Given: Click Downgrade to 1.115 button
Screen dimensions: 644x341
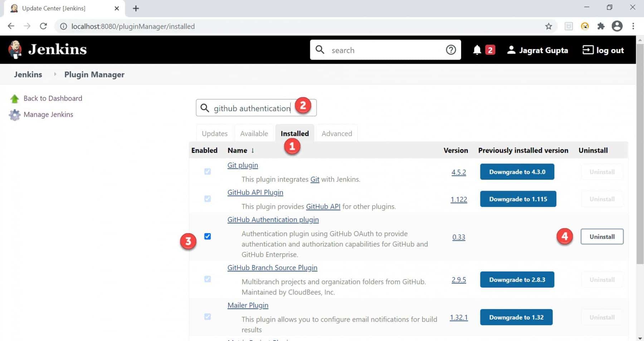Looking at the screenshot, I should click(x=518, y=199).
